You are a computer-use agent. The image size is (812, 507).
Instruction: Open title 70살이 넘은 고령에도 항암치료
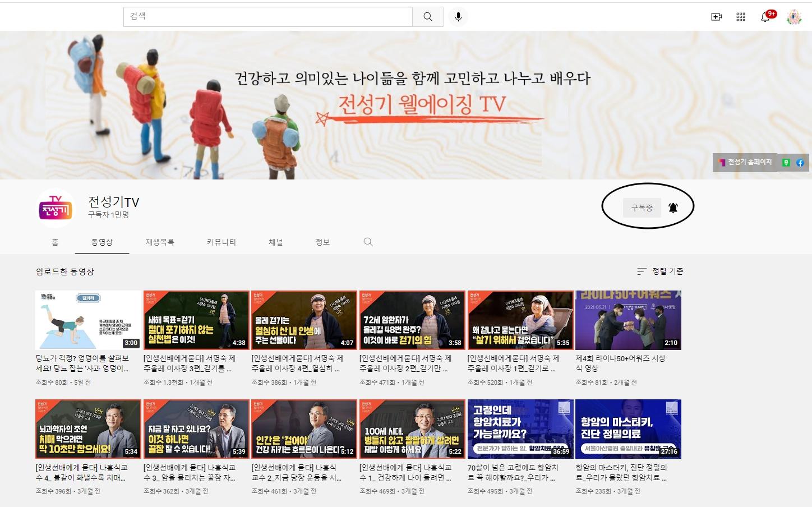pyautogui.click(x=513, y=472)
